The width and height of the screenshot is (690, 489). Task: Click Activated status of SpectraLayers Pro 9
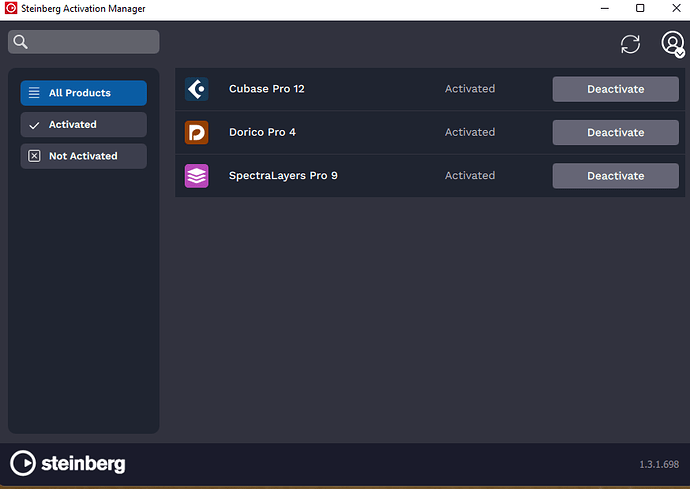click(x=470, y=176)
